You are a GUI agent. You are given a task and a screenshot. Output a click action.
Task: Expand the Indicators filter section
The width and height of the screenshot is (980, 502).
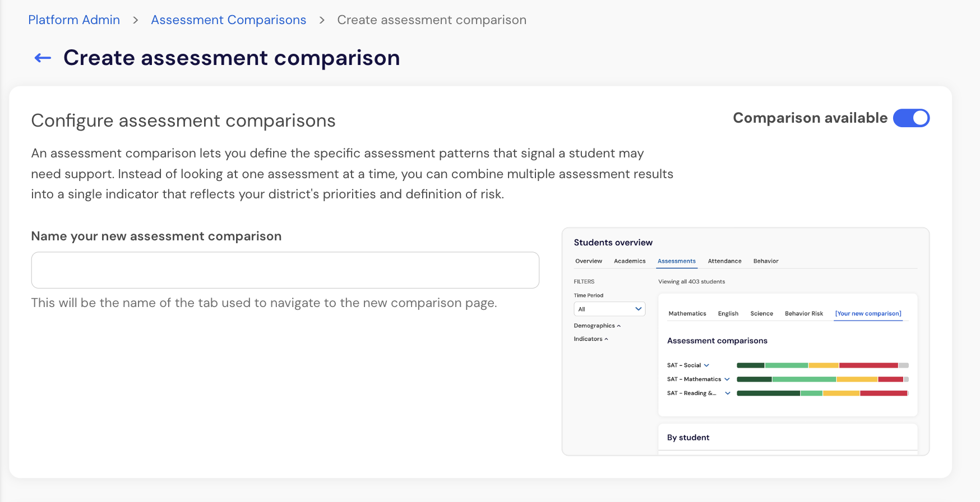[591, 339]
